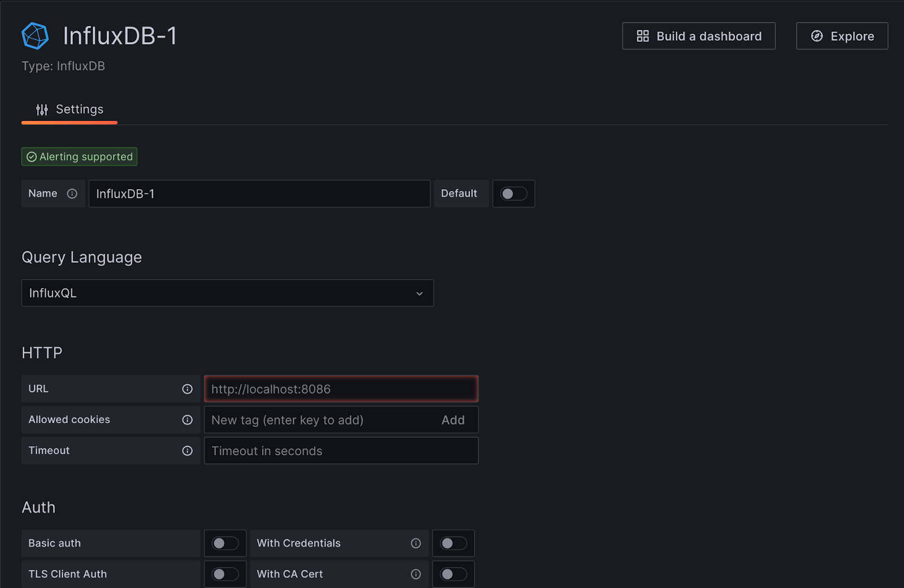
Task: Click the InfluxDB logo icon
Action: click(35, 36)
